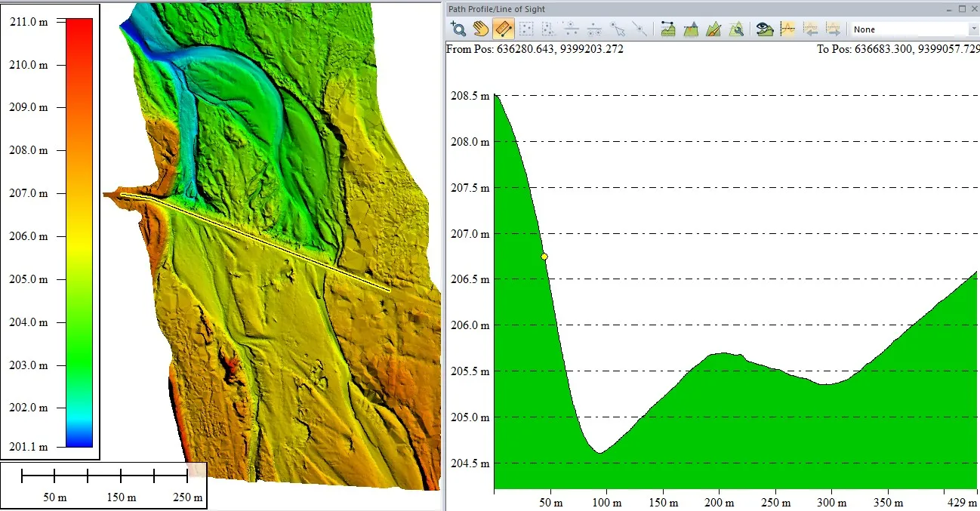This screenshot has height=511, width=980.
Task: Select the highlighted ruler measure tool
Action: [x=504, y=29]
